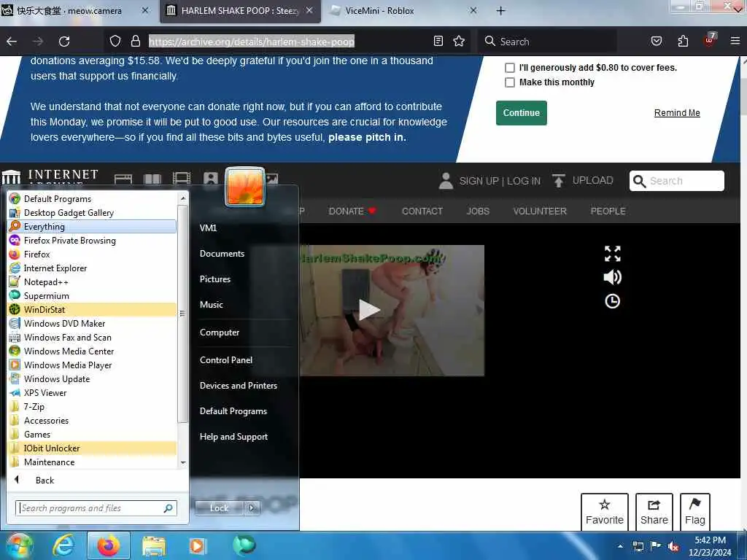Switch to the meow.camera tab
Screen dimensions: 747x560
(x=76, y=11)
